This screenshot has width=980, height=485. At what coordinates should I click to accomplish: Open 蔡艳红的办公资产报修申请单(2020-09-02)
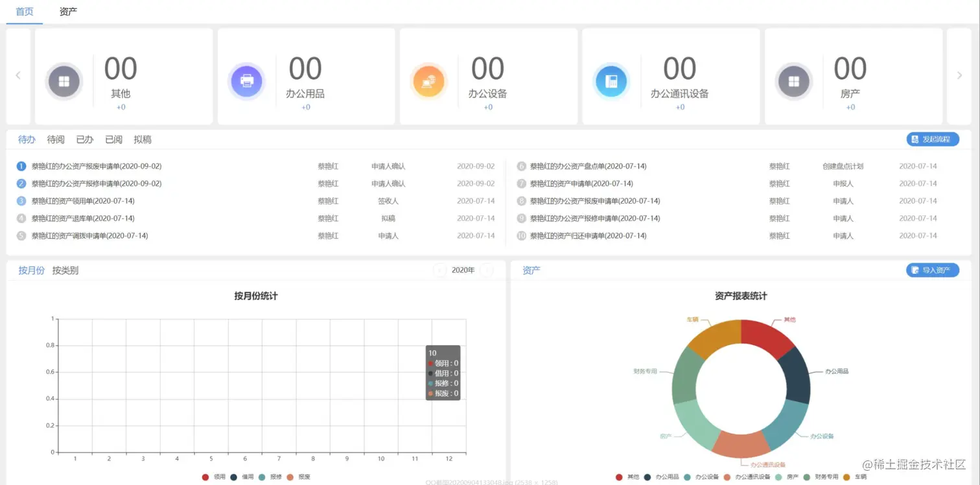(x=97, y=184)
